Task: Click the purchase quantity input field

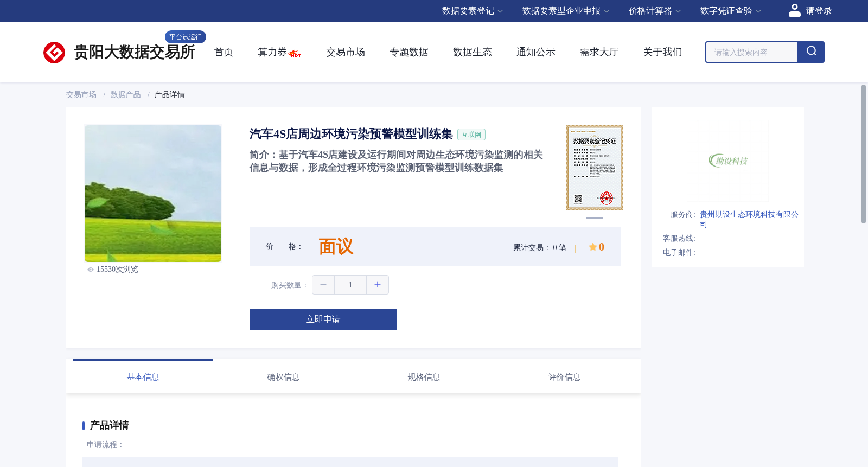Action: point(350,285)
